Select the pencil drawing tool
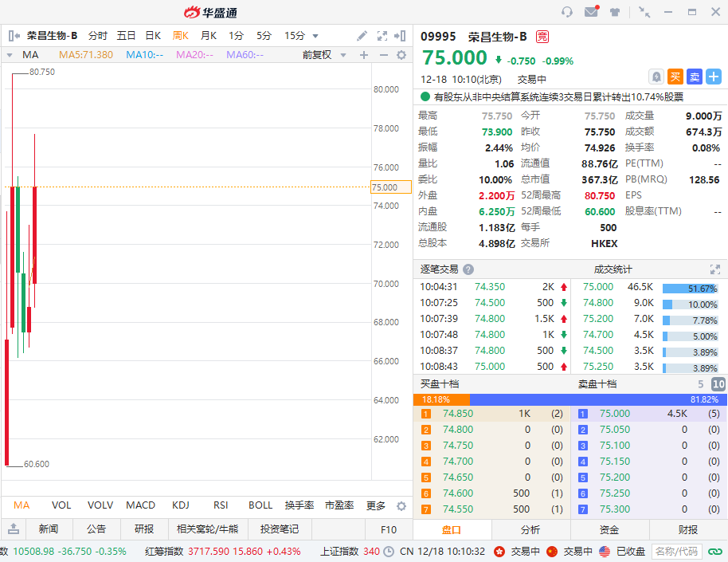Image resolution: width=728 pixels, height=562 pixels. (x=362, y=36)
